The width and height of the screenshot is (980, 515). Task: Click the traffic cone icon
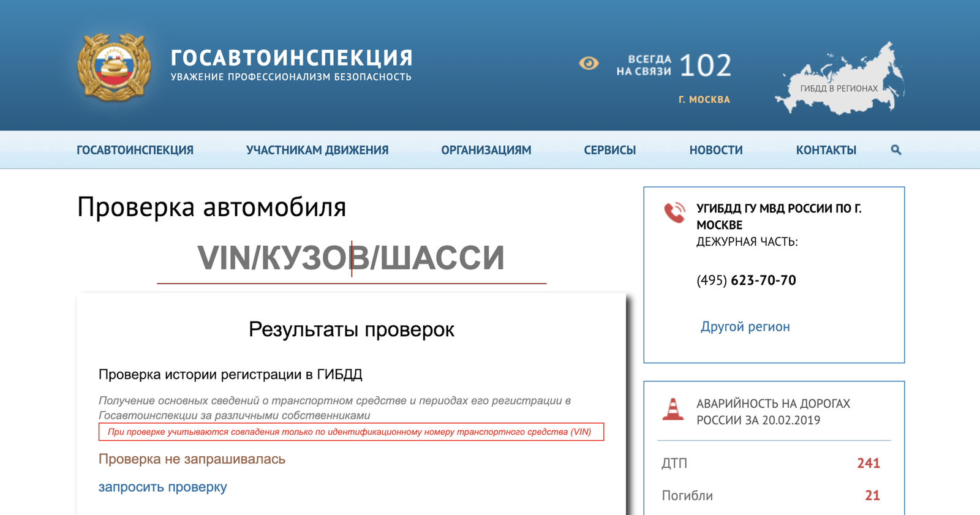click(673, 409)
